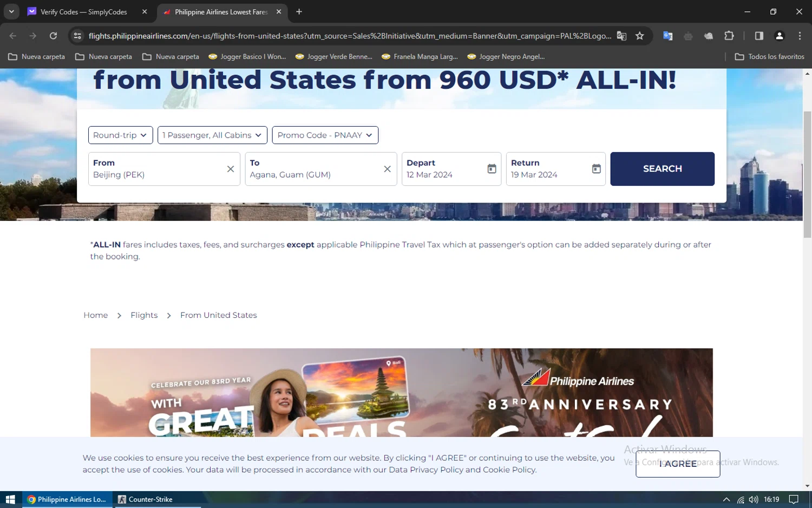
Task: Open Chrome three-dot menu
Action: pyautogui.click(x=800, y=36)
